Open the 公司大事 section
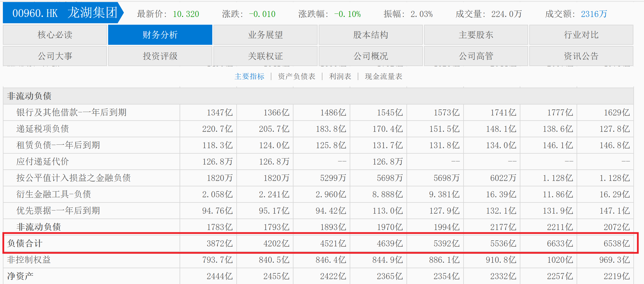The image size is (644, 284). (55, 56)
